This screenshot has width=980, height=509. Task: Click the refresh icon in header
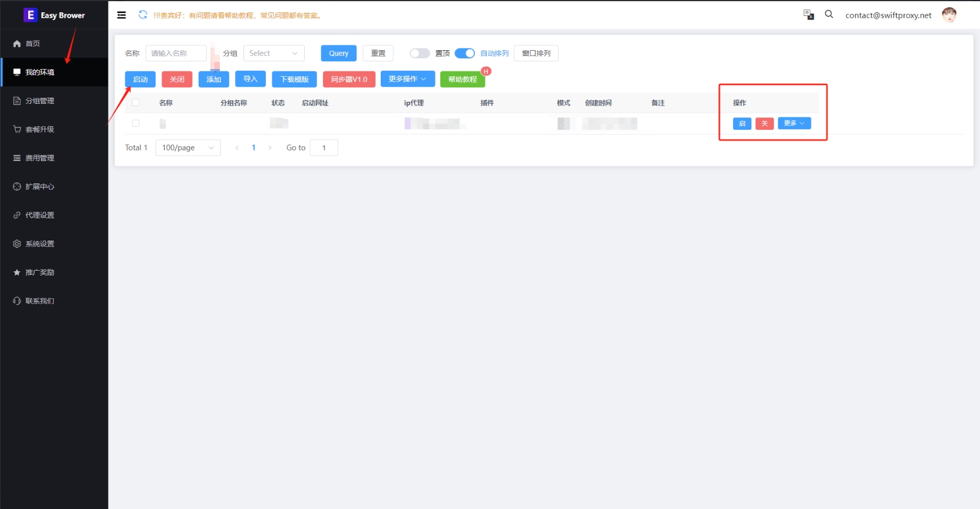pyautogui.click(x=143, y=15)
